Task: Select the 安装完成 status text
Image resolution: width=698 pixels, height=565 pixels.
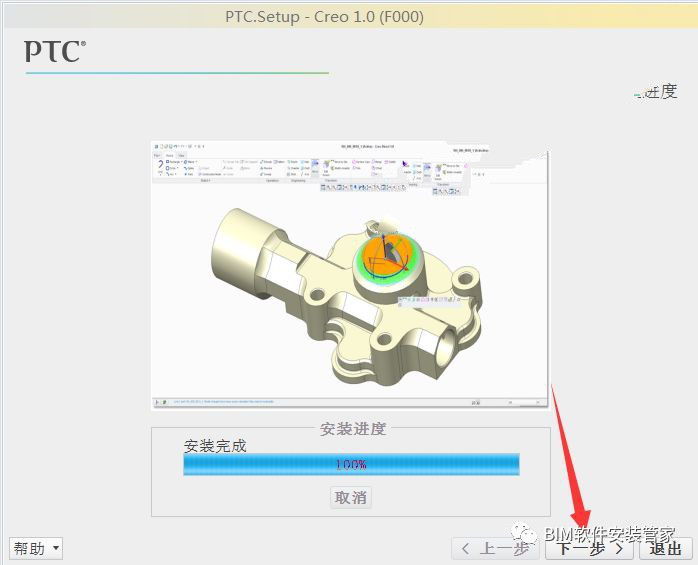Action: point(215,445)
